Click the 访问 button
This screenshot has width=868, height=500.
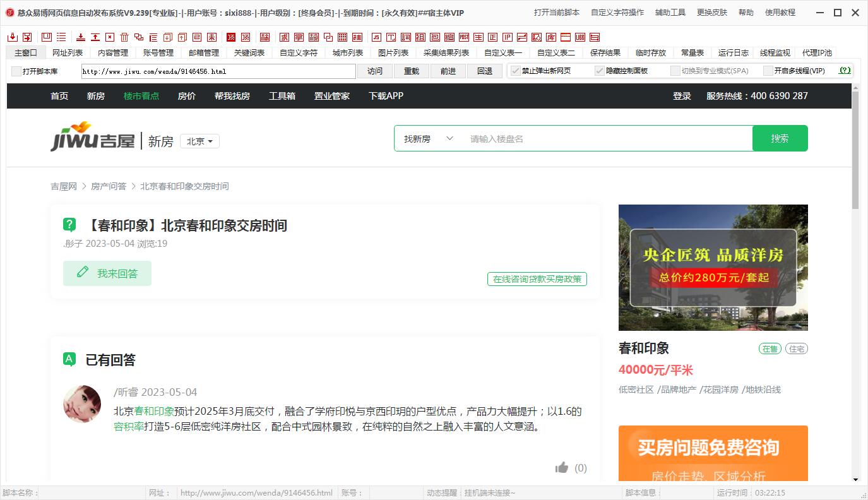375,71
